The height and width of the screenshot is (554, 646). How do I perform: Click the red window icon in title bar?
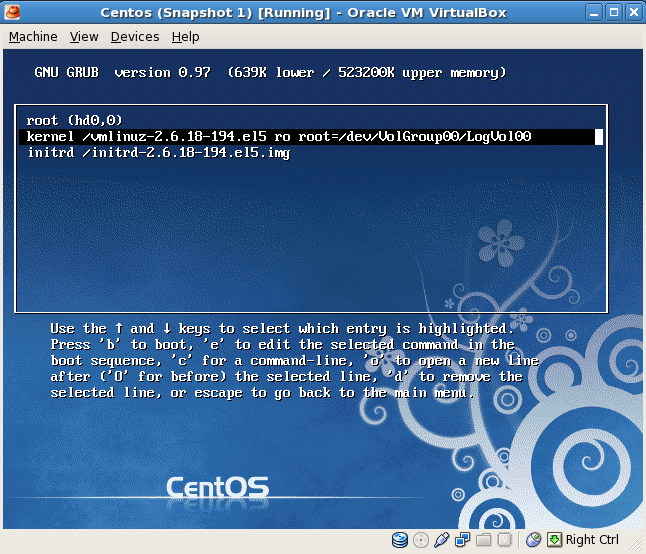coord(12,12)
